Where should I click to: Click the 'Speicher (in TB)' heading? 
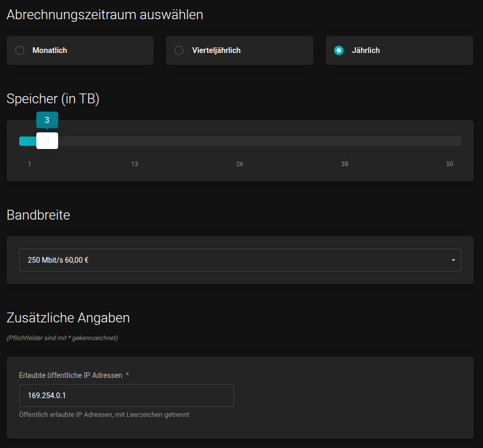53,99
